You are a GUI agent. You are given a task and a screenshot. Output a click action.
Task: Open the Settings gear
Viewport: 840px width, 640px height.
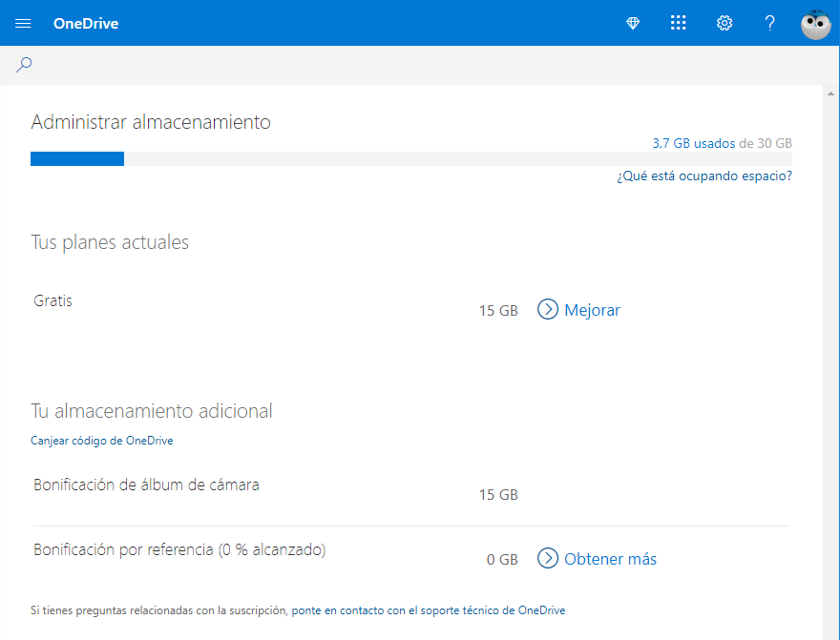[x=724, y=23]
